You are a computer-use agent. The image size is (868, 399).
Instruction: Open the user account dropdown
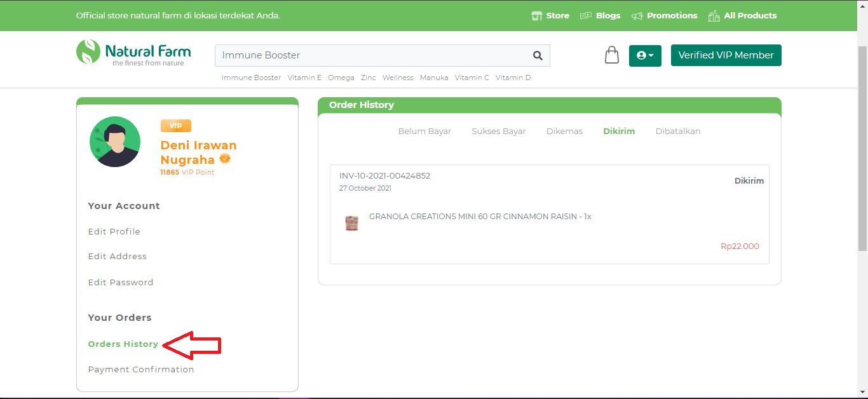coord(645,55)
